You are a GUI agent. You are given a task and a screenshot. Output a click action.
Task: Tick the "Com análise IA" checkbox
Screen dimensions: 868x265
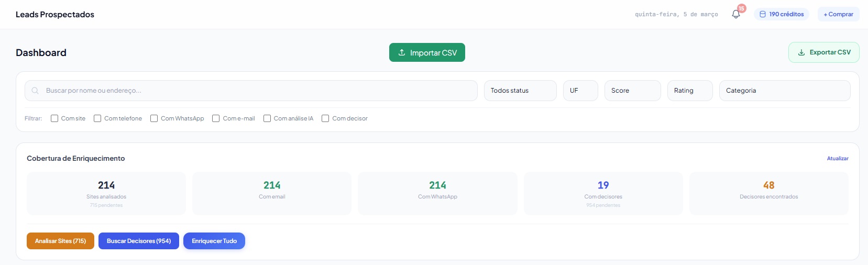pyautogui.click(x=267, y=118)
